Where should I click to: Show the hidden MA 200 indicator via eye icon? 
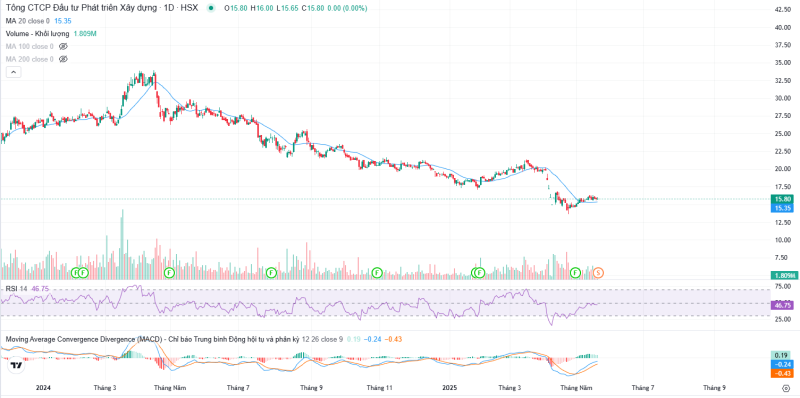(x=63, y=59)
